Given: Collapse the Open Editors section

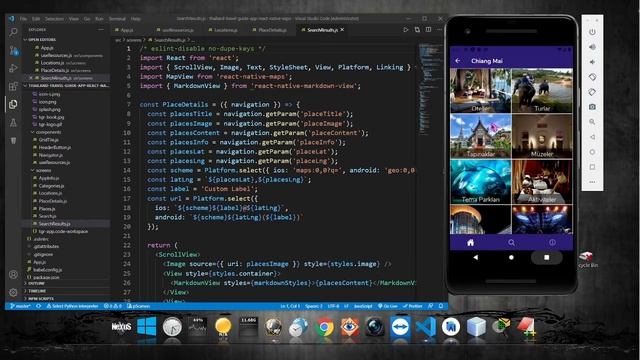Looking at the screenshot, I should [42, 40].
